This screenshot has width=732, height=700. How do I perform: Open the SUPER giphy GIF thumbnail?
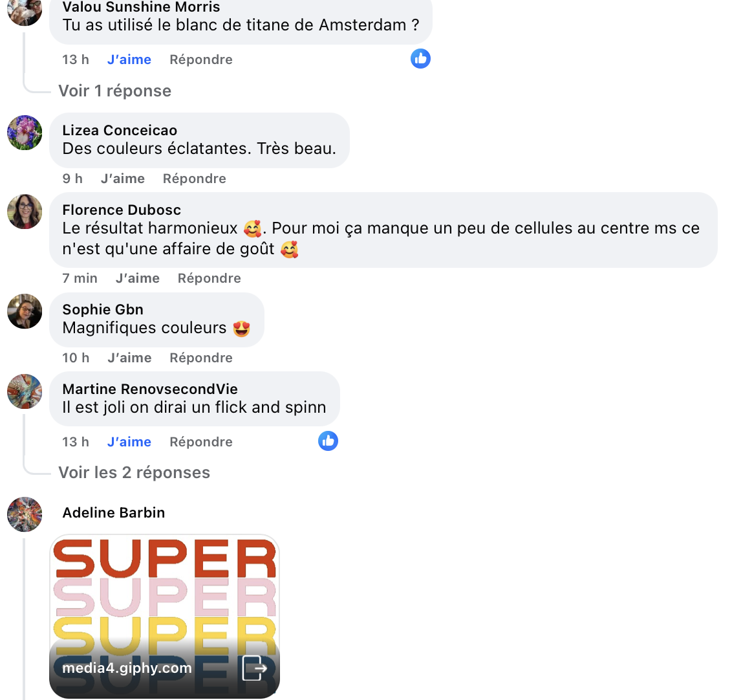(164, 617)
